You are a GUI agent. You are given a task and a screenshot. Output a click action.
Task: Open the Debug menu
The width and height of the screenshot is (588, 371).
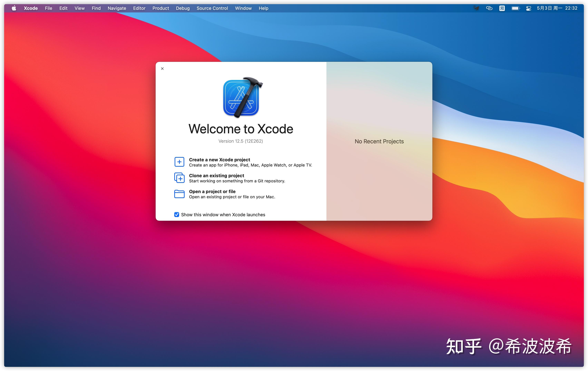182,8
